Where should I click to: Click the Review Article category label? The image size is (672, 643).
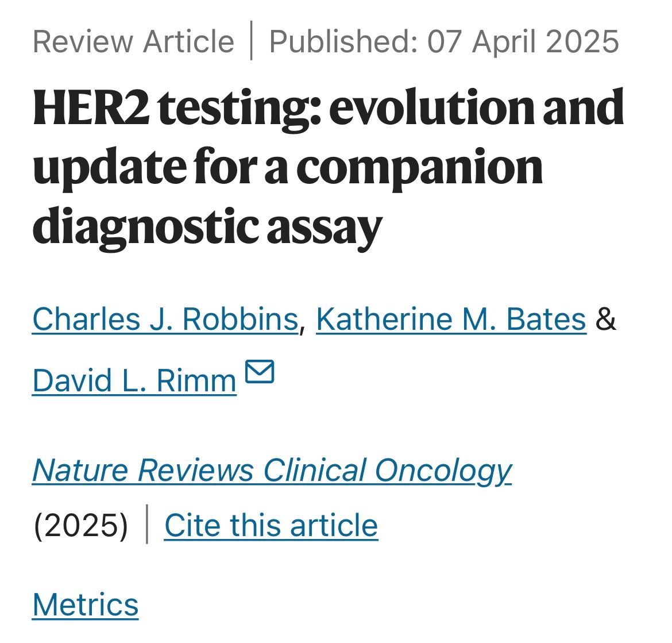134,41
